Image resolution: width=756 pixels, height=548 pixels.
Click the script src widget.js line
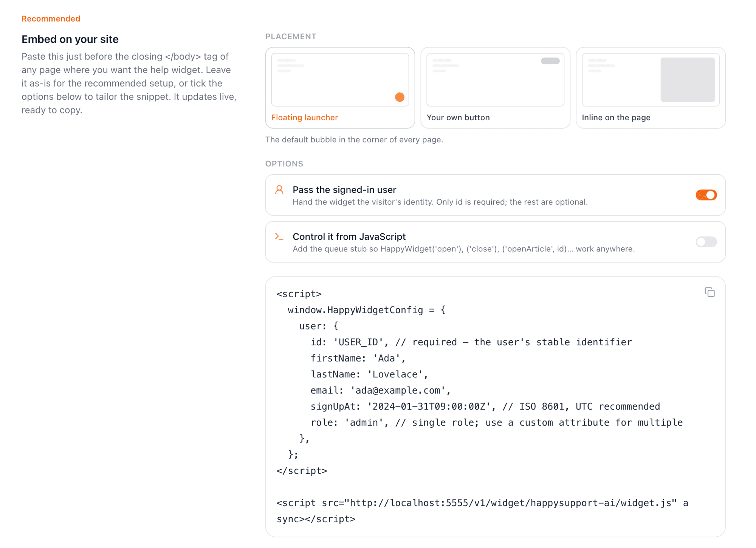482,511
